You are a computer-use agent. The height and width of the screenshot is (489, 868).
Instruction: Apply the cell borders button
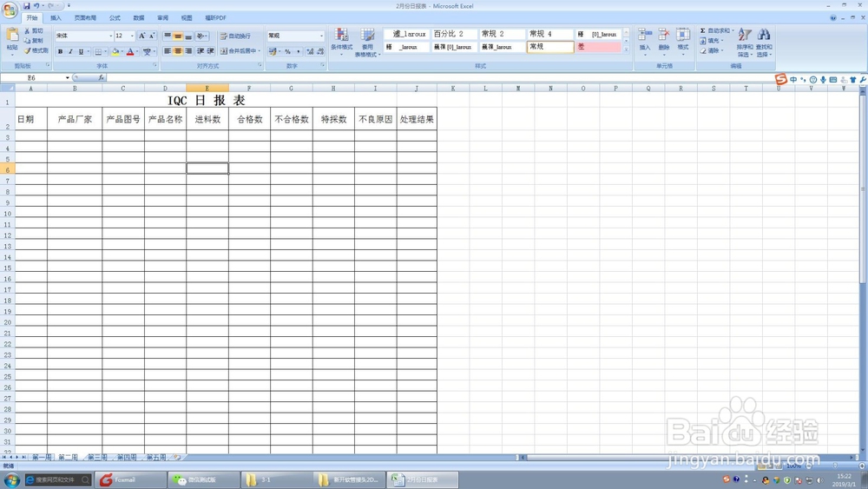(98, 51)
